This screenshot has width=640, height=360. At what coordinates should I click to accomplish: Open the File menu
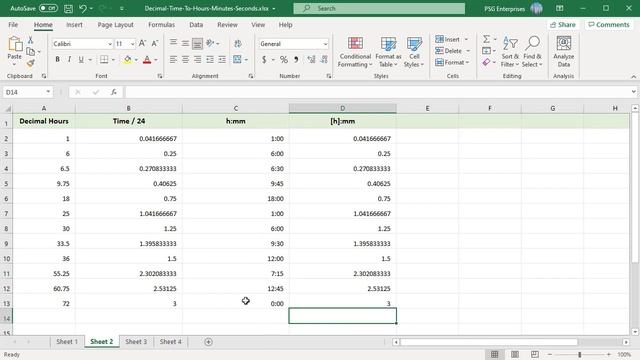(13, 25)
